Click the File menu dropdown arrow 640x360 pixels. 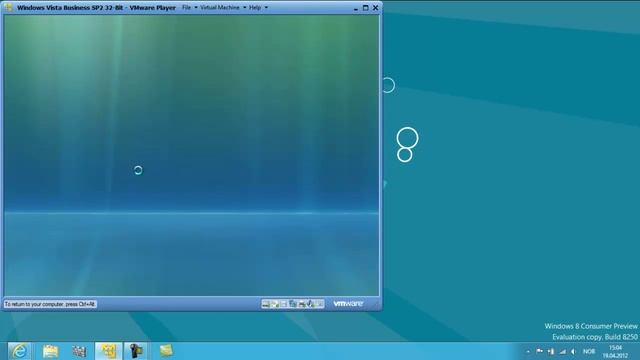click(x=196, y=7)
